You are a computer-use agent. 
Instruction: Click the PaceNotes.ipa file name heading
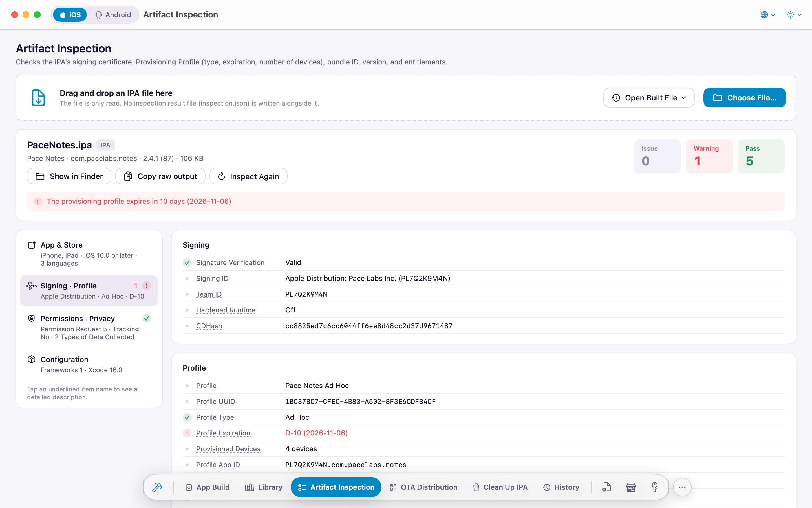point(59,145)
